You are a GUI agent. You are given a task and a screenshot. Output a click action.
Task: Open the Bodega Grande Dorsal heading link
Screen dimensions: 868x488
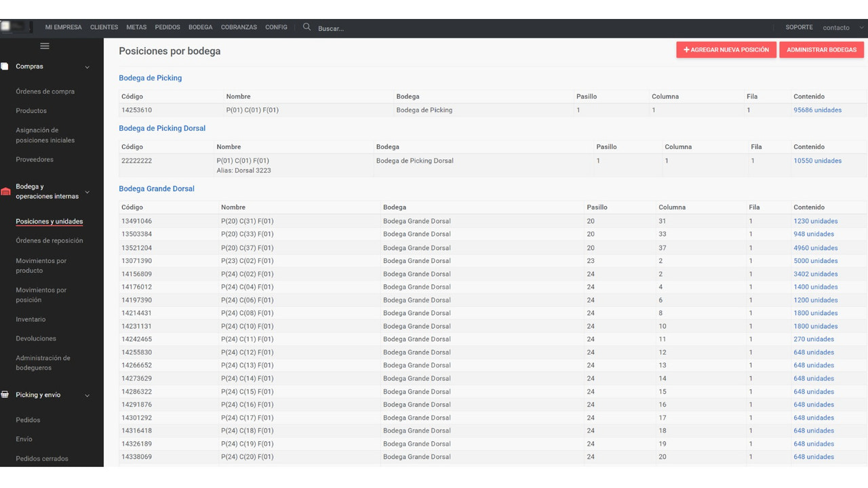tap(157, 189)
